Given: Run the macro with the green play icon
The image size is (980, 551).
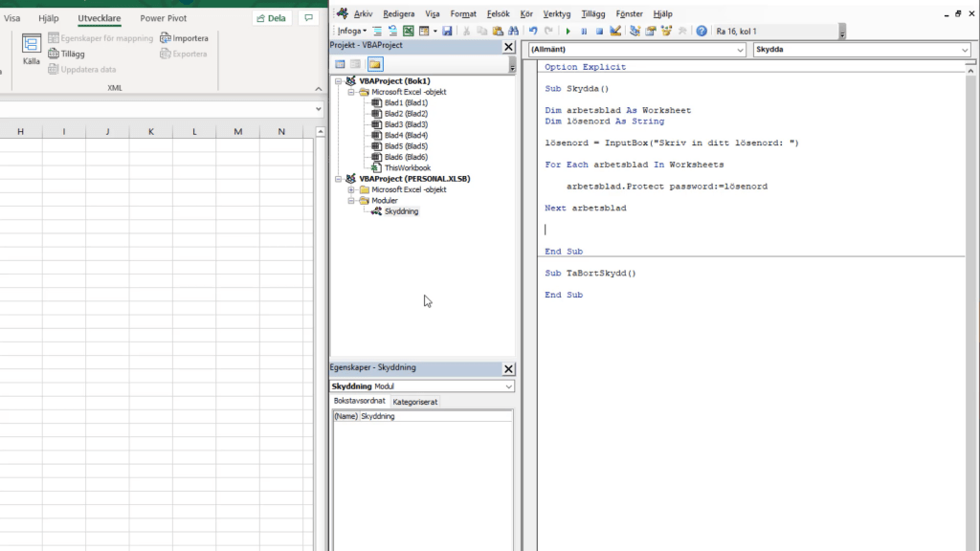Looking at the screenshot, I should coord(569,32).
